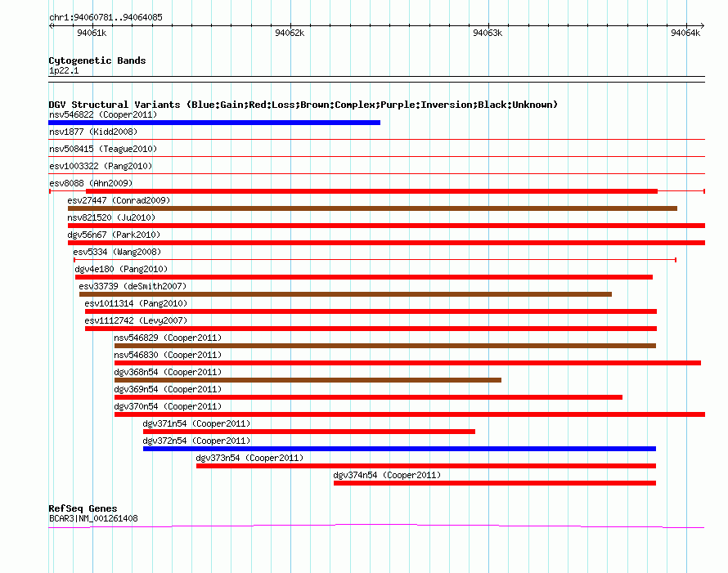Select the esv1011314 (Pang2010) label

[x=136, y=303]
